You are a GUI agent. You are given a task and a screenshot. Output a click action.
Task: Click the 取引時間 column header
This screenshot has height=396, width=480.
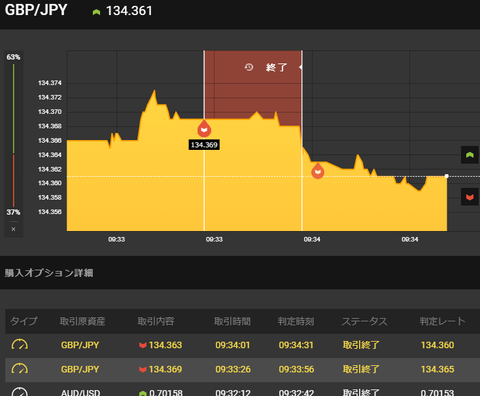coord(232,321)
